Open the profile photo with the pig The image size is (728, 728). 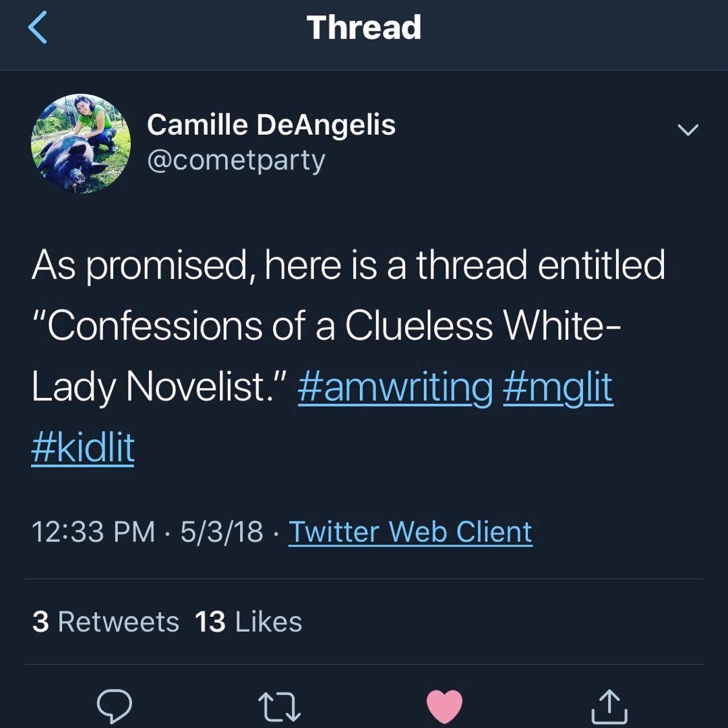pos(81,144)
